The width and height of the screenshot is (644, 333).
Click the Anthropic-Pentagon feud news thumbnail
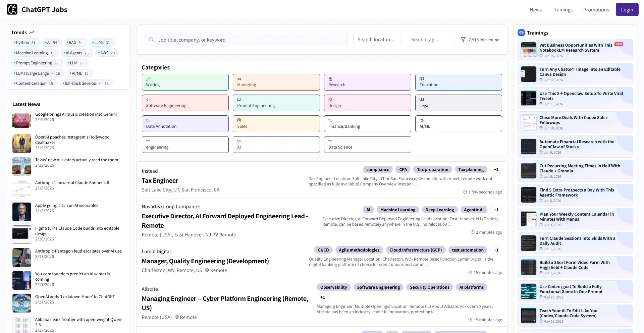coord(22,258)
